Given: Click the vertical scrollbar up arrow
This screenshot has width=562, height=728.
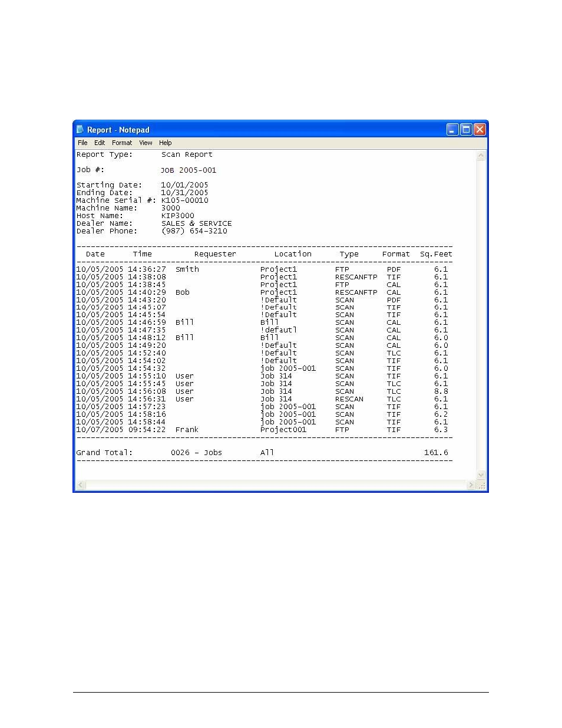Looking at the screenshot, I should (481, 156).
